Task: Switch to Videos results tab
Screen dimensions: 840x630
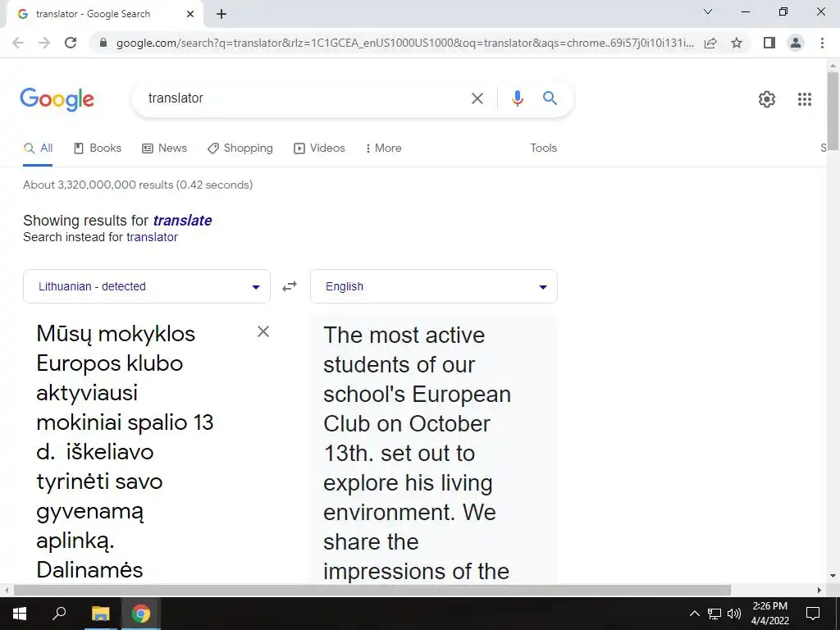Action: click(x=319, y=148)
